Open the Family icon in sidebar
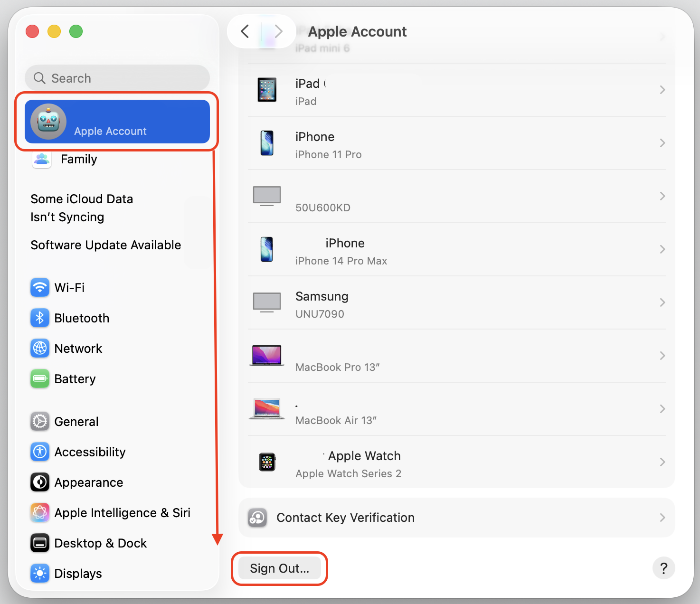 tap(42, 159)
